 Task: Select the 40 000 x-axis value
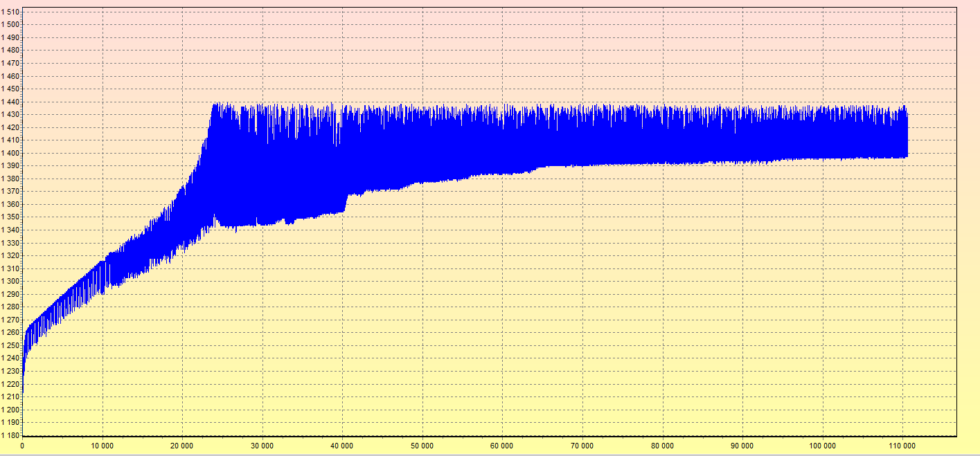pos(342,446)
